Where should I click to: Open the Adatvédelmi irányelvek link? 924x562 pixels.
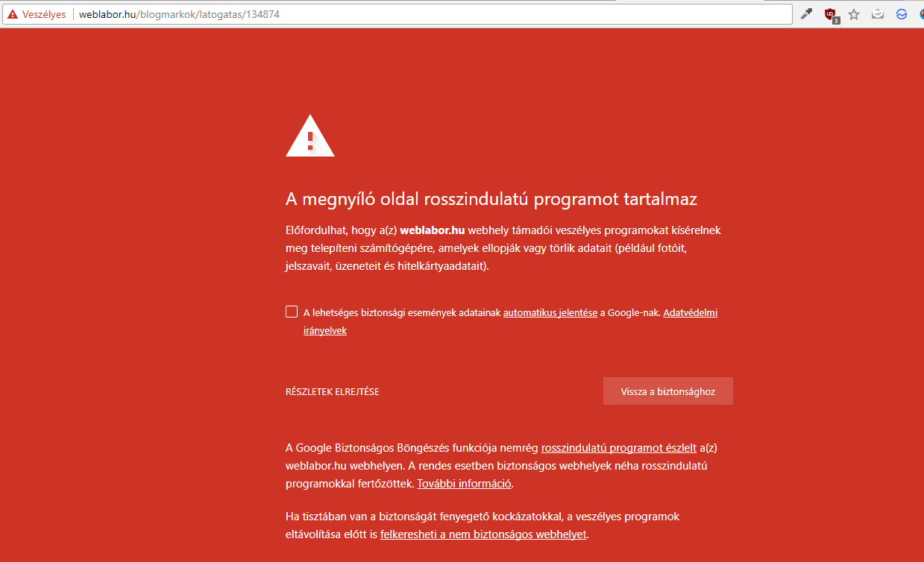pyautogui.click(x=691, y=313)
